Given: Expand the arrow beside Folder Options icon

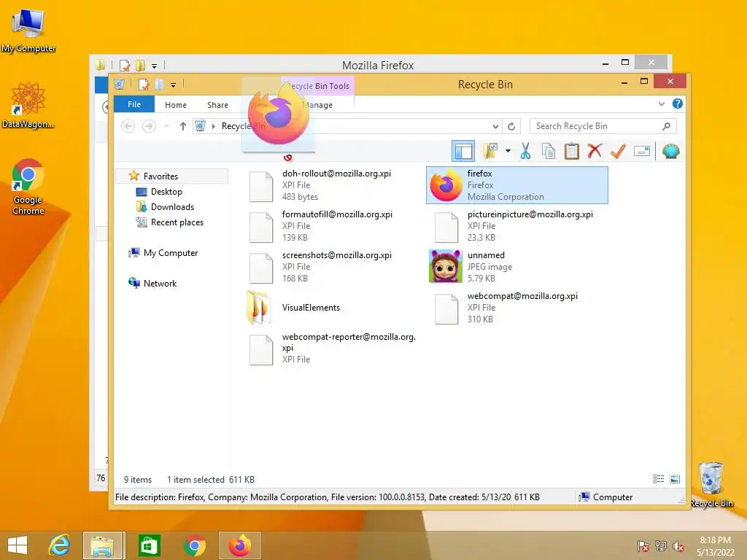Looking at the screenshot, I should click(508, 152).
